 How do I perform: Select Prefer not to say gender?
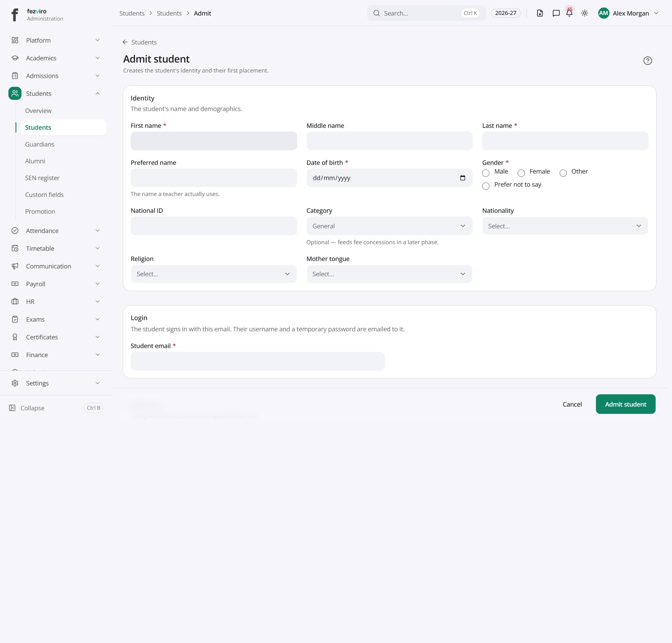(x=485, y=186)
